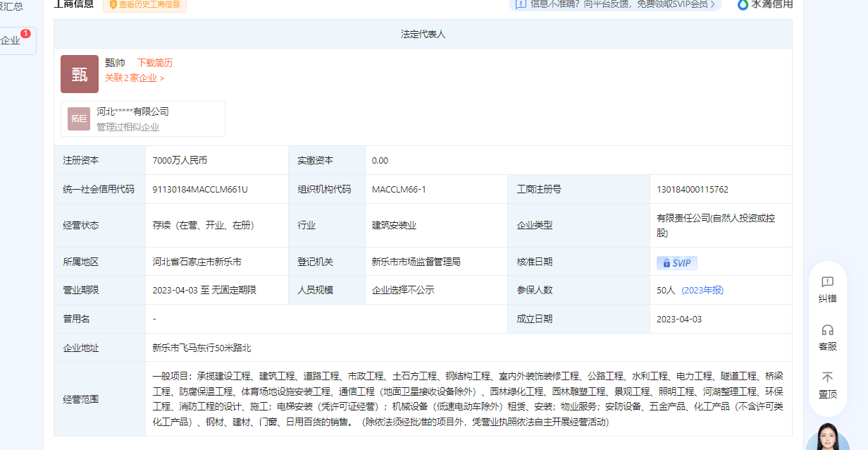Click the (2023年报) link
The width and height of the screenshot is (868, 450).
[x=702, y=290]
